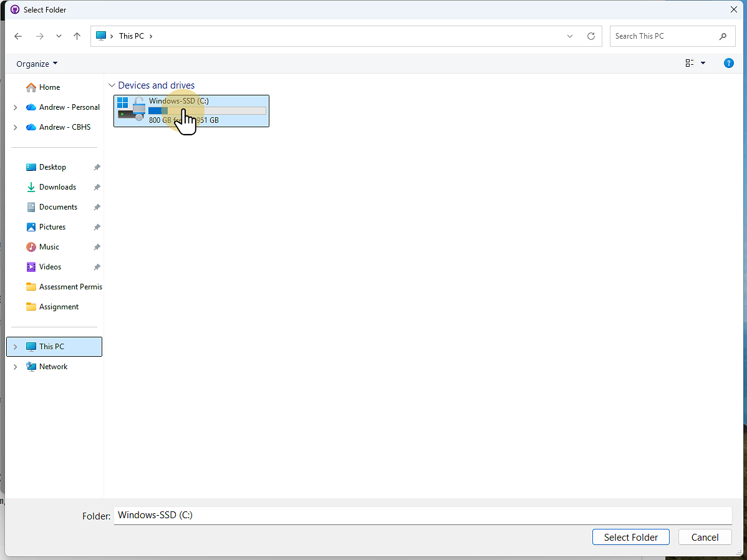The height and width of the screenshot is (560, 747).
Task: Unpin Desktop using its pin icon
Action: (97, 167)
